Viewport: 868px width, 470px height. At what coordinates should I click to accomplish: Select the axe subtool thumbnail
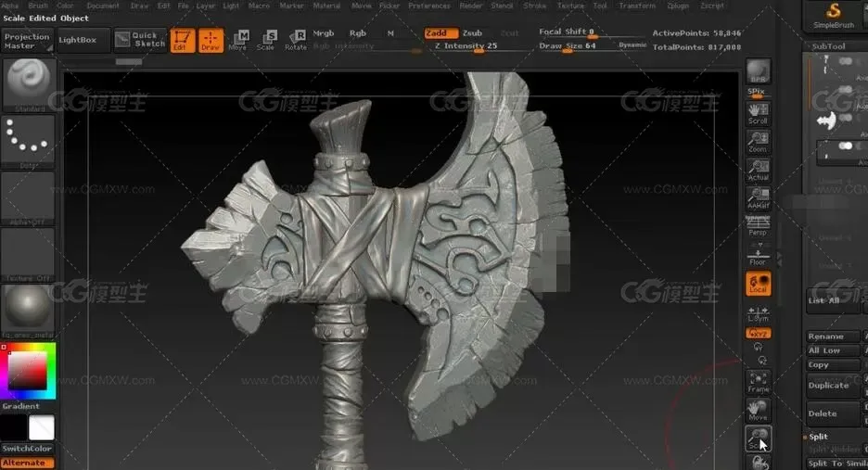(826, 121)
